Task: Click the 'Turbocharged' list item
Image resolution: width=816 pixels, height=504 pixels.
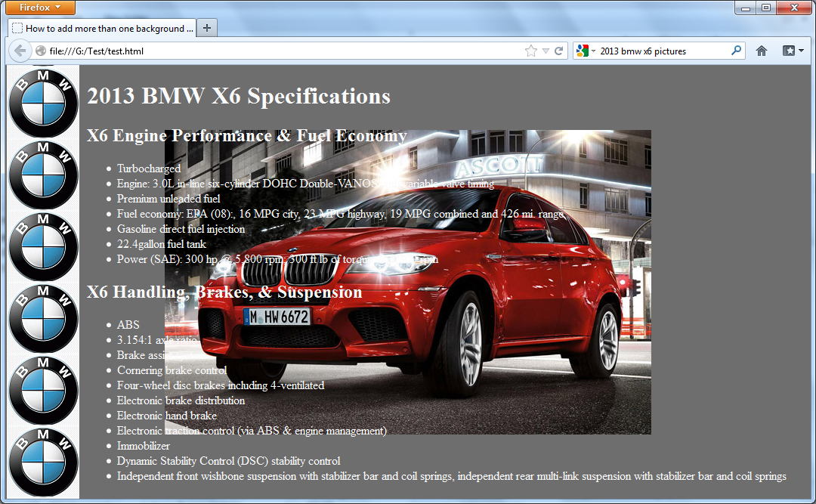Action: click(x=149, y=169)
